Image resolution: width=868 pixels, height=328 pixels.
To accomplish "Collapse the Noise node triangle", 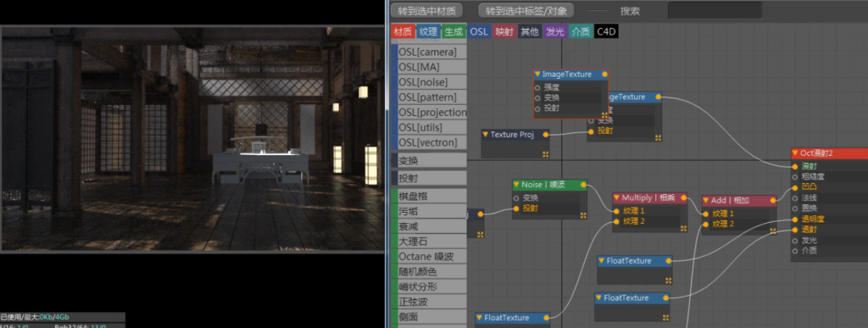I will click(516, 185).
